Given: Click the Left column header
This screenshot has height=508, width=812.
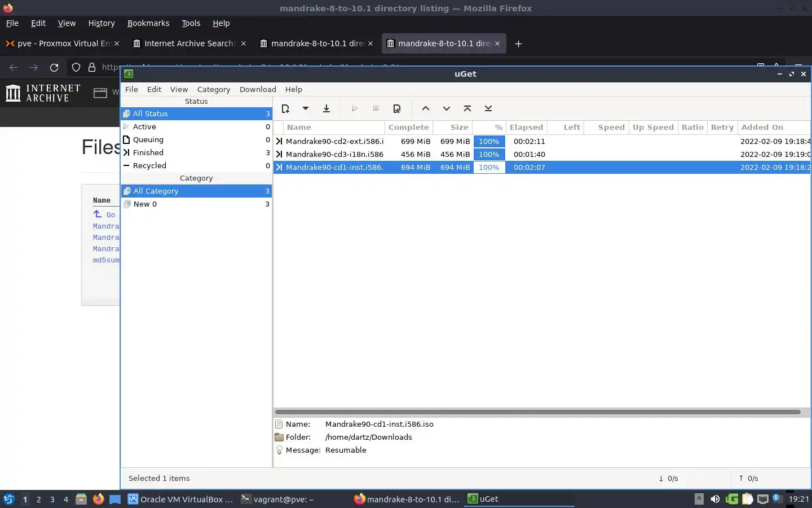Looking at the screenshot, I should (x=566, y=127).
